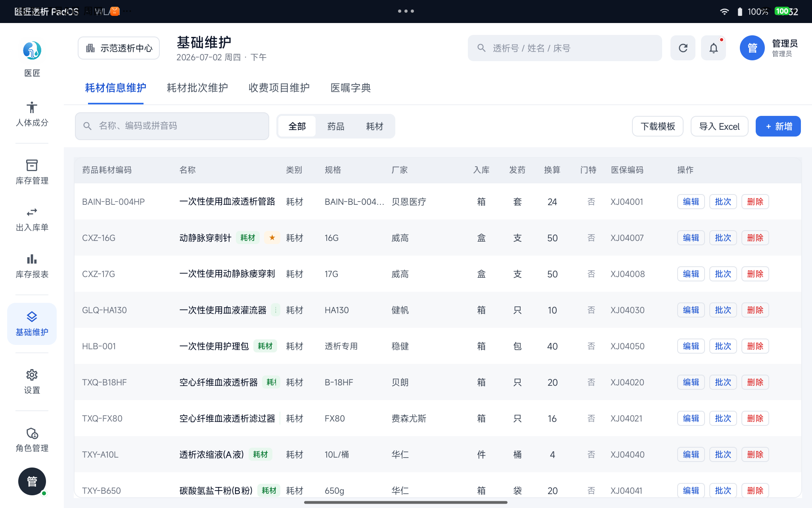
Task: Edit the TXQ-FX80 row
Action: coord(691,418)
